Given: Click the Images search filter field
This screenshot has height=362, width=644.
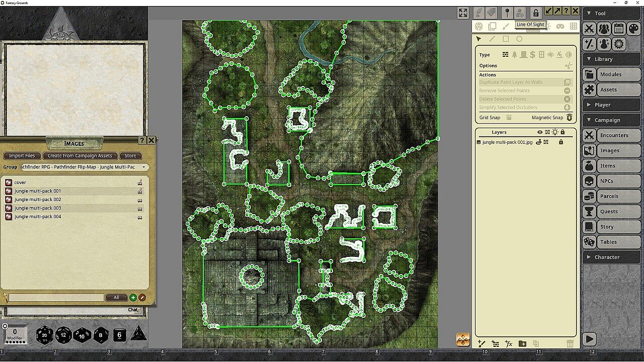Looking at the screenshot, I should [56, 298].
